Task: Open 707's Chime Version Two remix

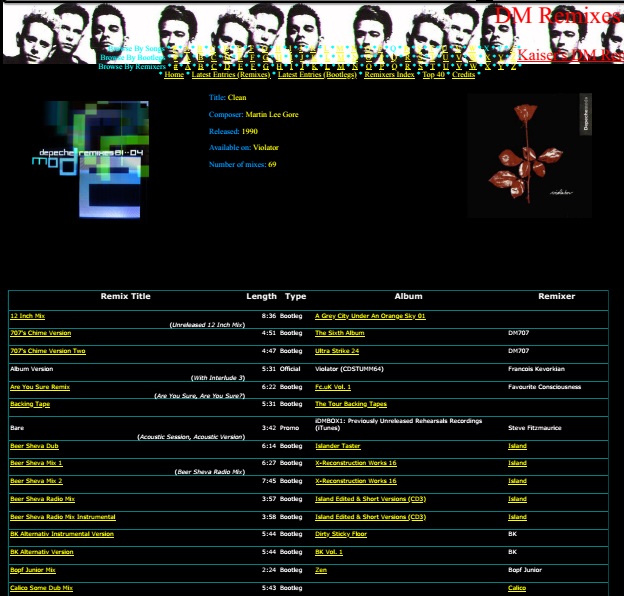Action: tap(48, 351)
